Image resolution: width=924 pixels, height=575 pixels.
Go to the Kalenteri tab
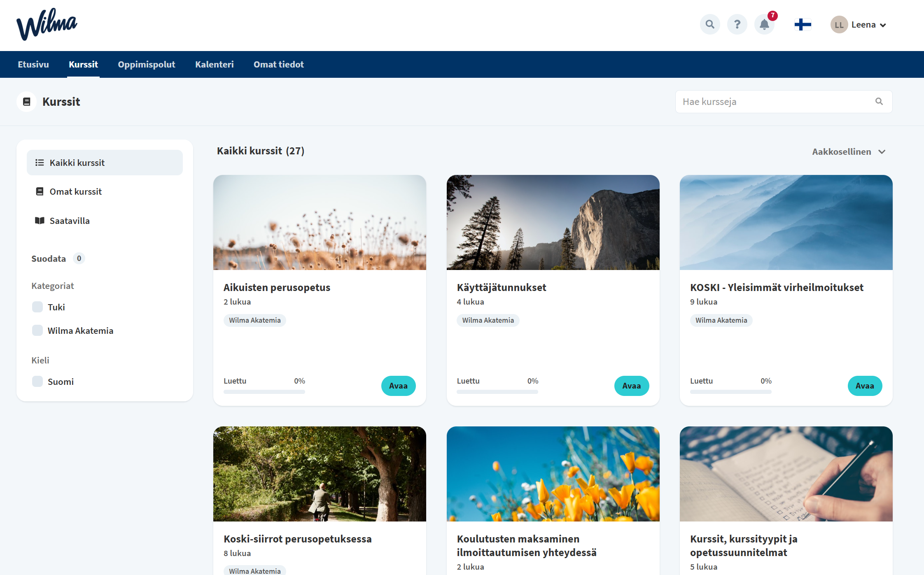coord(214,65)
